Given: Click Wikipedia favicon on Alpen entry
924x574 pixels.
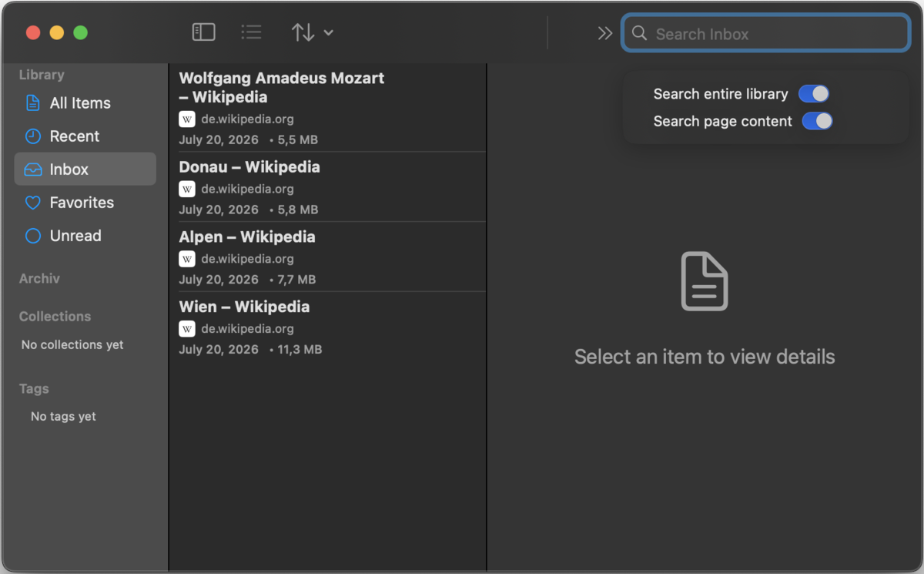Looking at the screenshot, I should (x=187, y=259).
